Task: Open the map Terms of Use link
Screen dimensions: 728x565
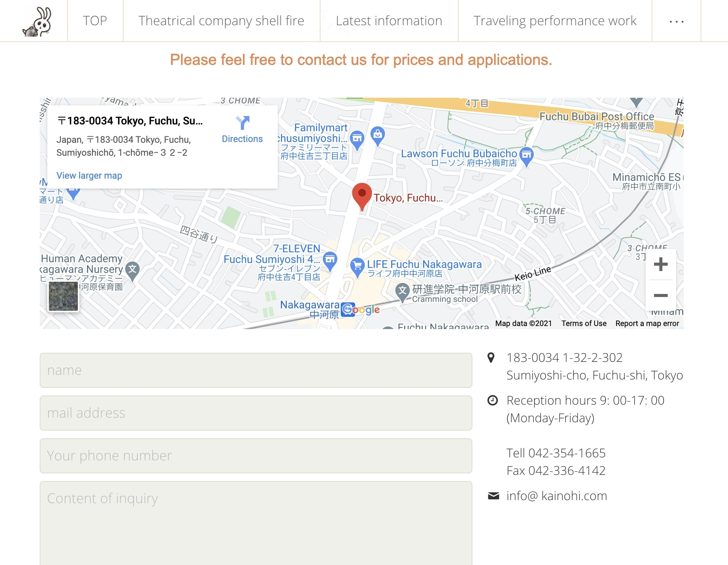Action: (584, 323)
